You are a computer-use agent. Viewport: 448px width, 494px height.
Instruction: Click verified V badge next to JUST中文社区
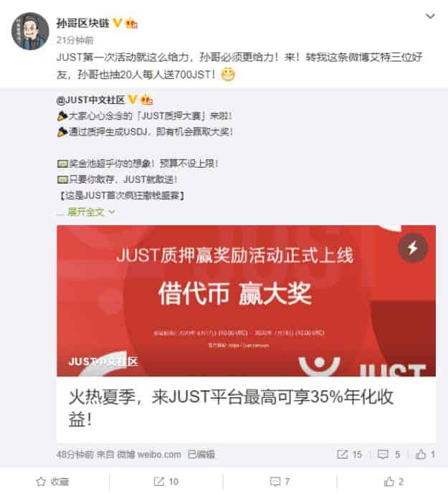pyautogui.click(x=133, y=100)
